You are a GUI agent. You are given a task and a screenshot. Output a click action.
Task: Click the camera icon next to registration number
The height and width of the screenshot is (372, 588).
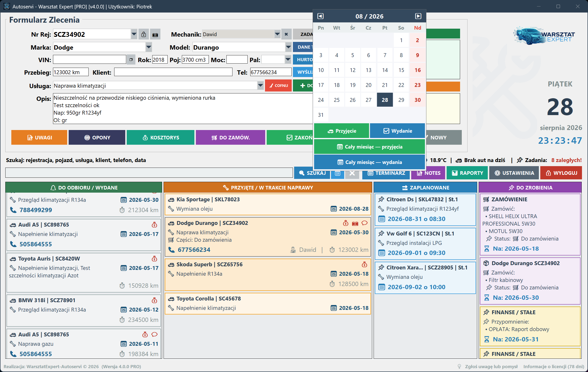click(x=155, y=34)
